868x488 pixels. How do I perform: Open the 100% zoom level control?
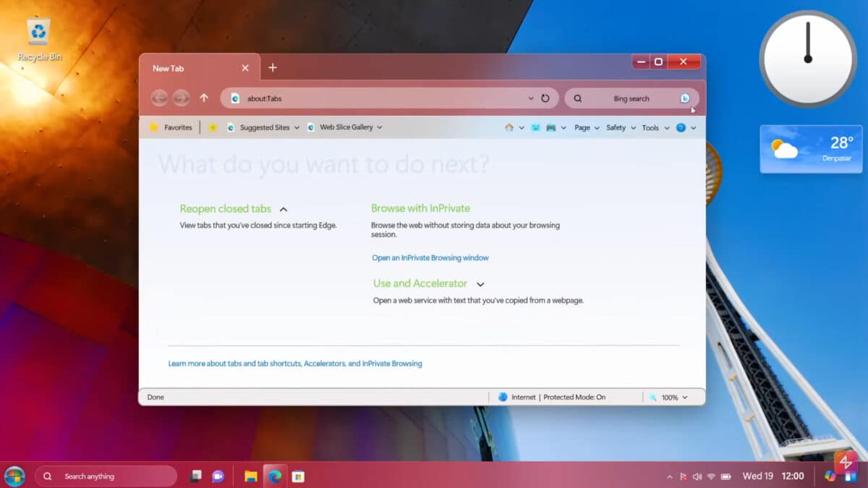(668, 397)
